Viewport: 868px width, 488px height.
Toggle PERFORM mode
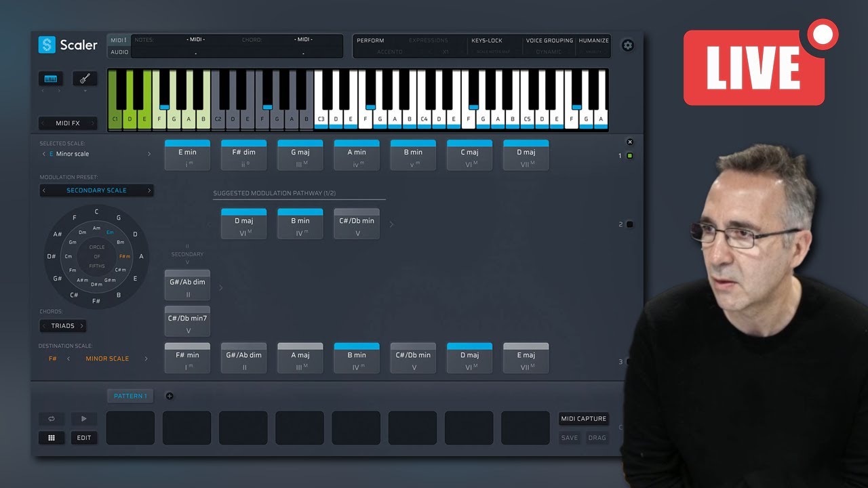pos(370,41)
